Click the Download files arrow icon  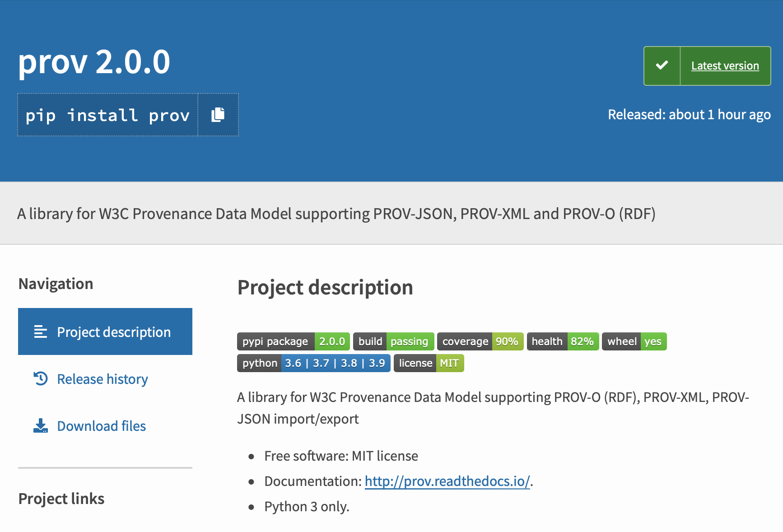41,425
